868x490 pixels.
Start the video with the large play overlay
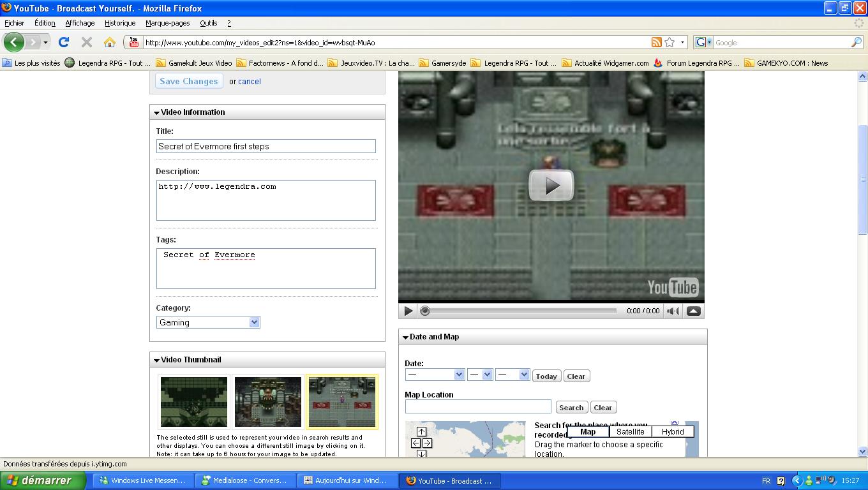551,185
